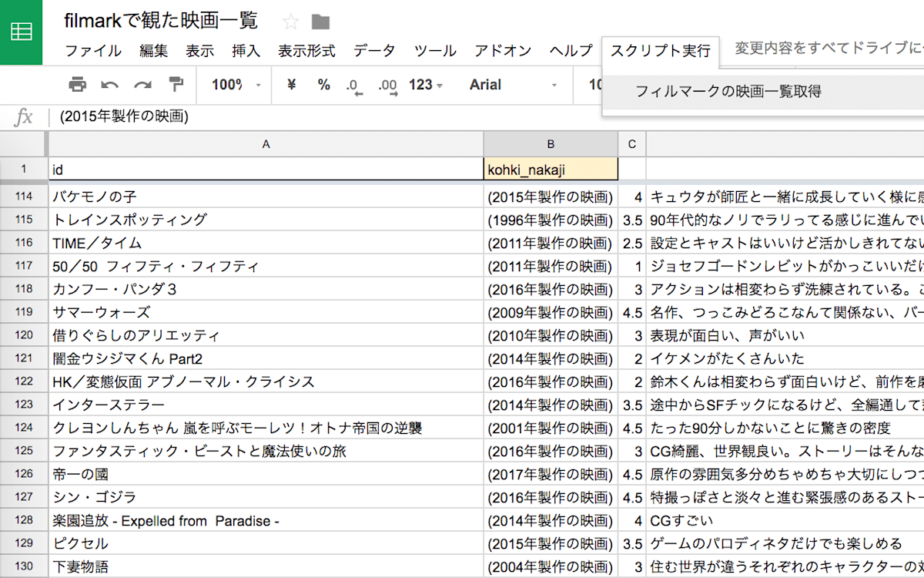Format cells as yen currency
Screen dimensions: 924x578
pyautogui.click(x=291, y=85)
